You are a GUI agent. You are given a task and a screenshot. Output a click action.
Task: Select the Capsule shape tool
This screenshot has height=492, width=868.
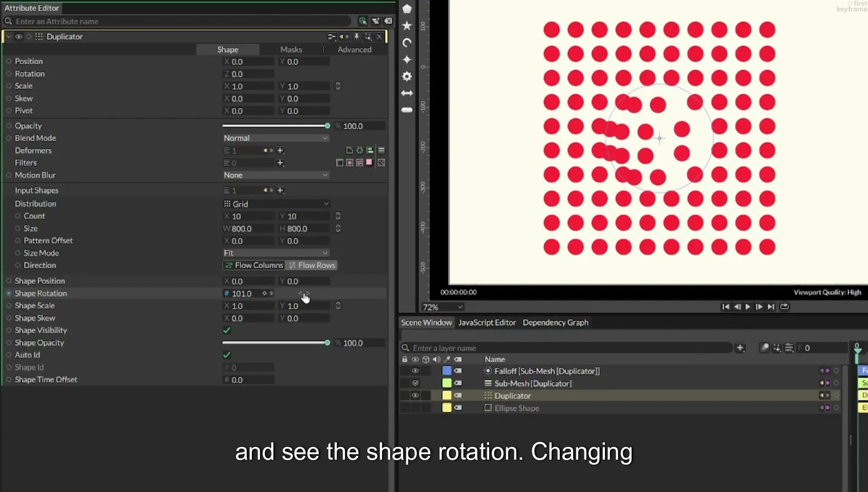click(x=407, y=110)
